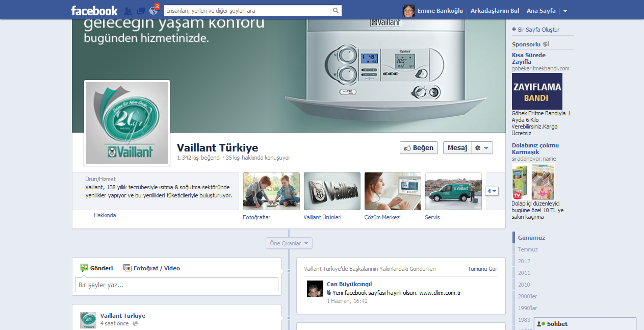Open the Fotoğraflar thumbnail
Viewport: 644px width, 330px height.
click(272, 191)
